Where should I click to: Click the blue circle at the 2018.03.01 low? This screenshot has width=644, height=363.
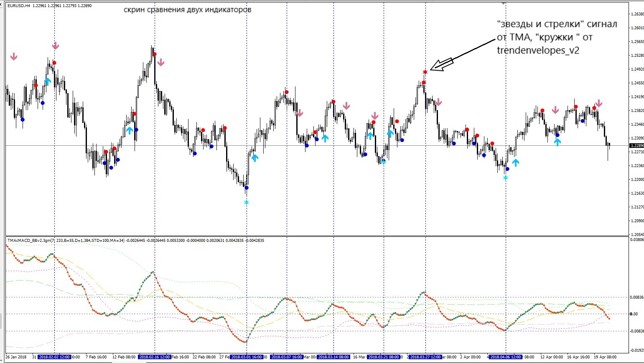coord(247,188)
